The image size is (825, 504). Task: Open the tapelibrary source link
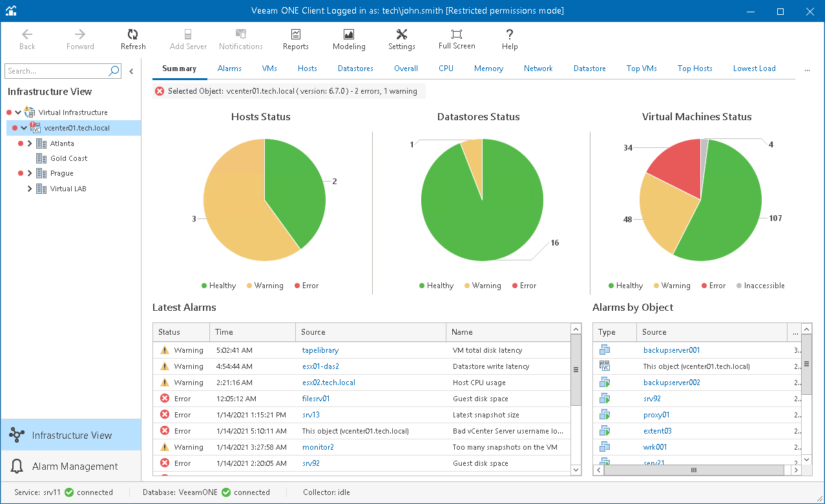(x=320, y=350)
